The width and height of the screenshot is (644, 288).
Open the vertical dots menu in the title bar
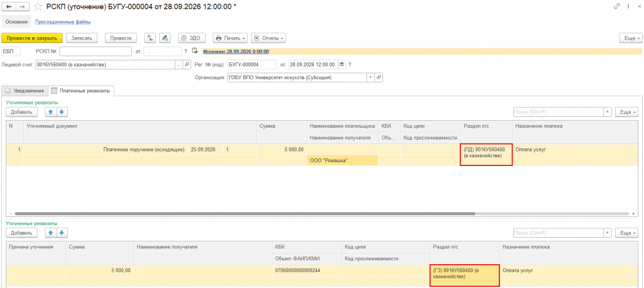coord(628,6)
